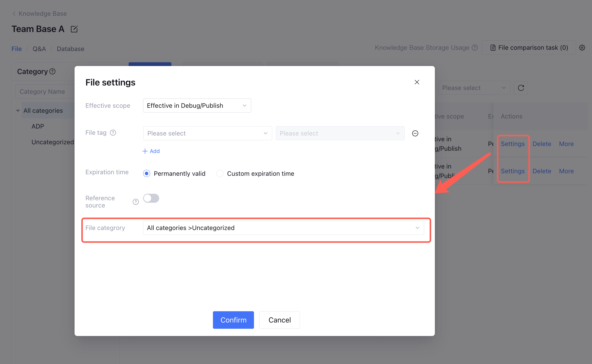Open the Effective scope dropdown
This screenshot has width=592, height=364.
[x=197, y=105]
